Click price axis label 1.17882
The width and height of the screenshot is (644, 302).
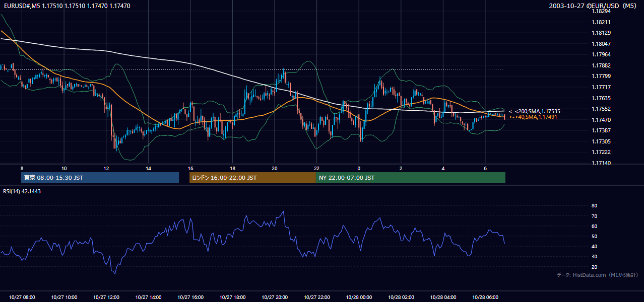(601, 65)
